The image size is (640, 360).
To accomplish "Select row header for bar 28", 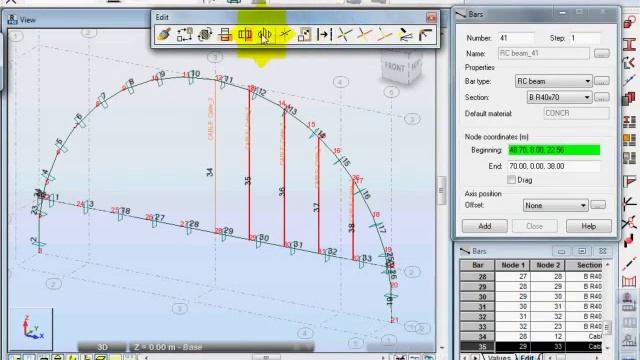I will (x=478, y=276).
